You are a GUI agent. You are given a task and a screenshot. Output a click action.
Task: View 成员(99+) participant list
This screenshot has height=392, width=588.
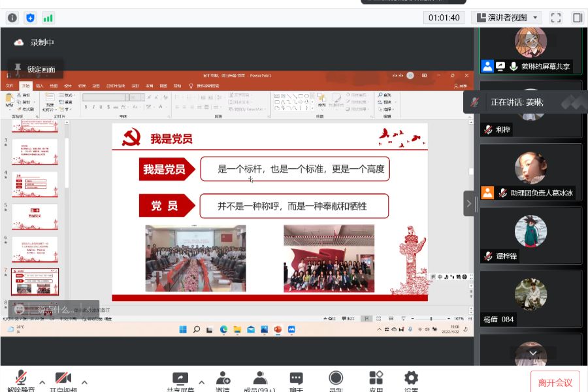[x=259, y=379]
